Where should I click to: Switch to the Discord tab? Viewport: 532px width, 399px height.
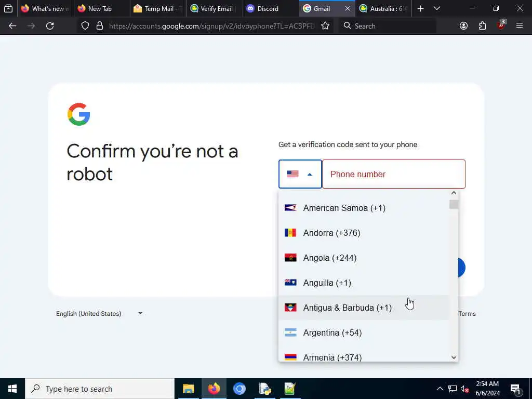[270, 9]
